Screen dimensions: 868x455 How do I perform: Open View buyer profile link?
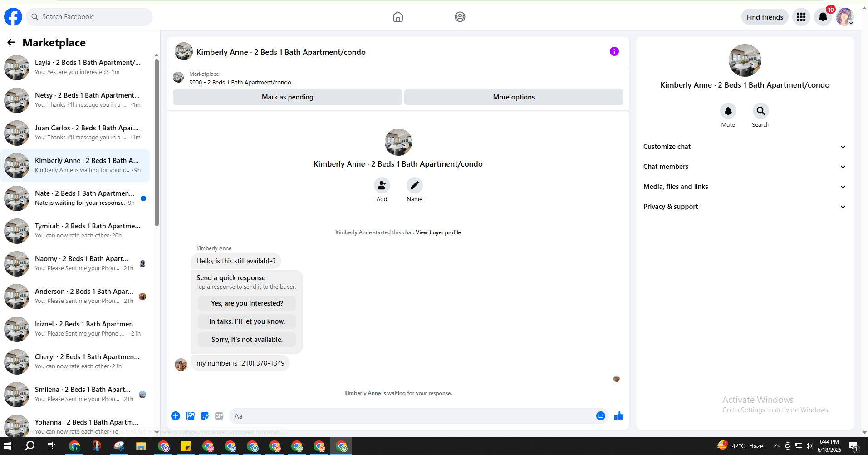pyautogui.click(x=438, y=232)
